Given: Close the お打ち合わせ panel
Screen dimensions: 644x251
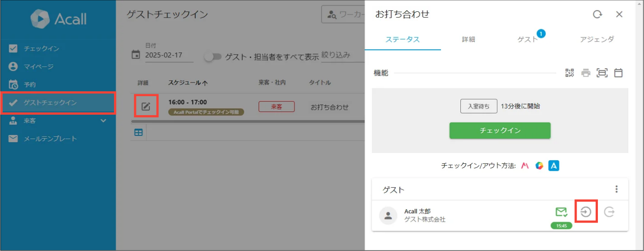Looking at the screenshot, I should point(620,14).
